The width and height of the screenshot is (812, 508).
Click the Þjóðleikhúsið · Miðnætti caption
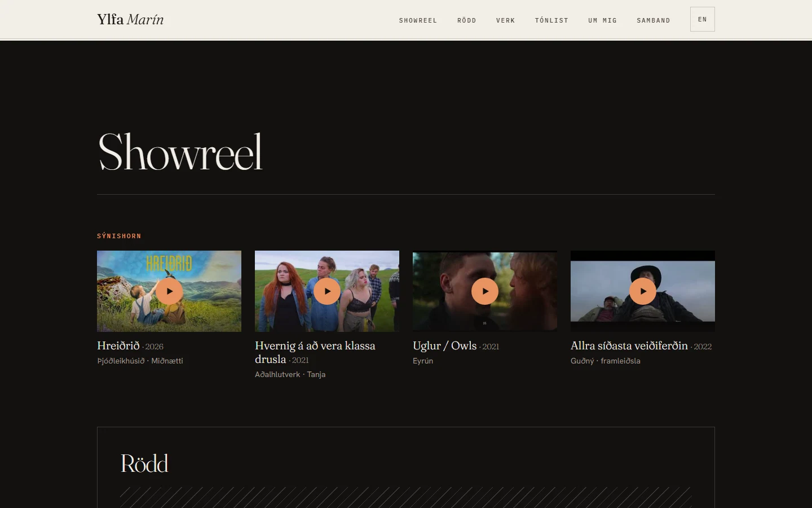click(140, 361)
